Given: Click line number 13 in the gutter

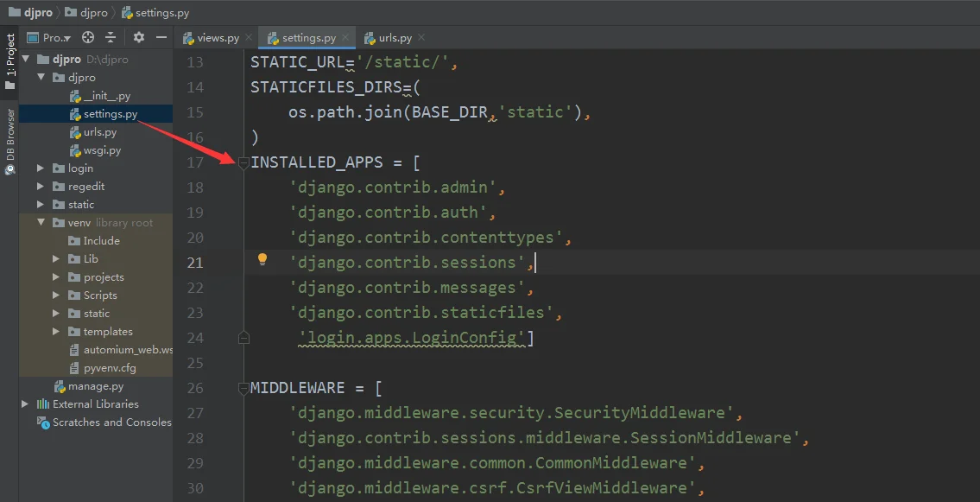Looking at the screenshot, I should coord(195,62).
